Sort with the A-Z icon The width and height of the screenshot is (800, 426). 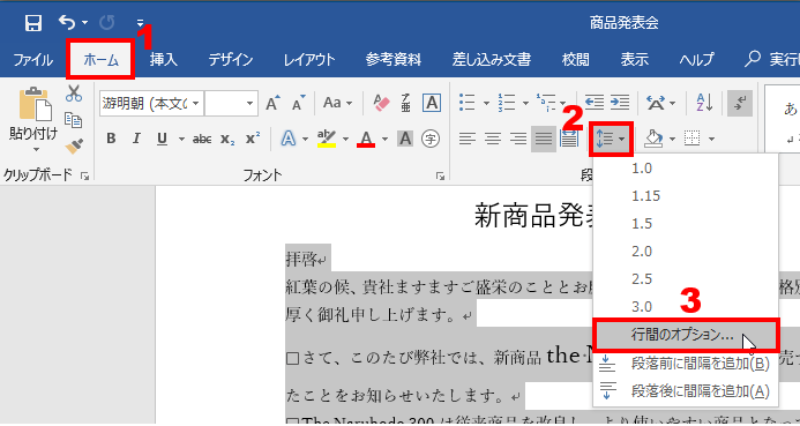click(704, 103)
